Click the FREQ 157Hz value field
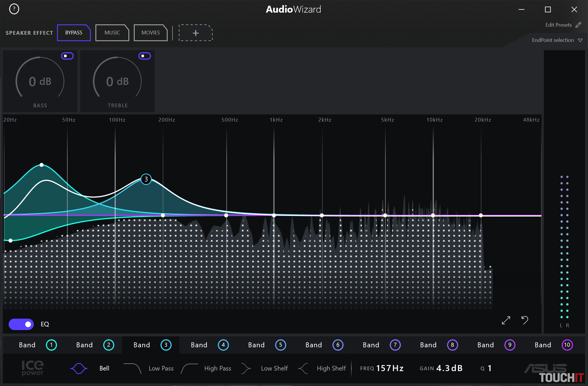The width and height of the screenshot is (588, 386). (390, 368)
